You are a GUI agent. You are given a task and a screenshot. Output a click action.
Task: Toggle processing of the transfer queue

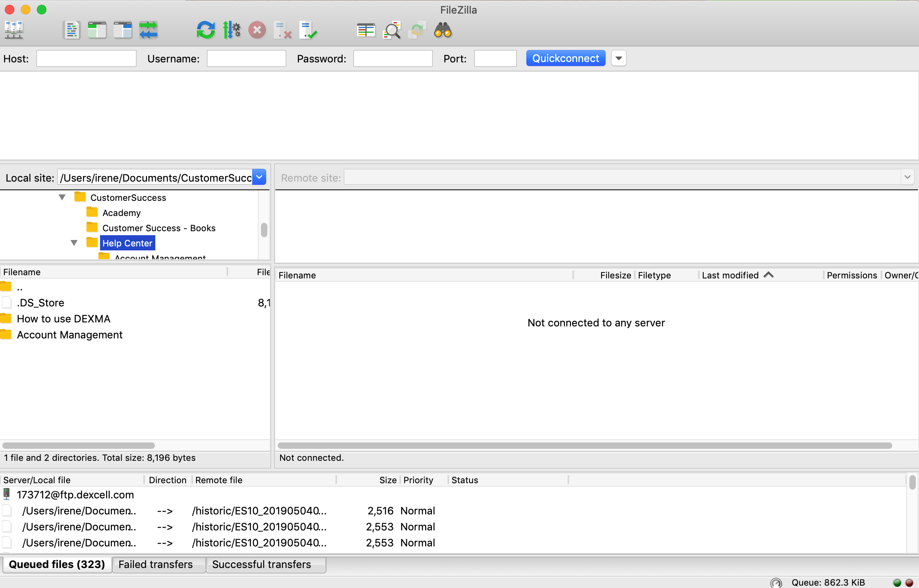[232, 30]
